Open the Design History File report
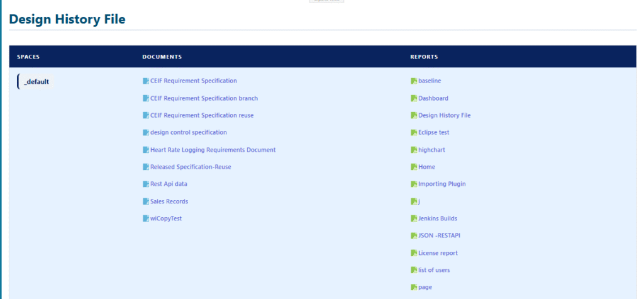This screenshot has height=299, width=644. pyautogui.click(x=444, y=115)
